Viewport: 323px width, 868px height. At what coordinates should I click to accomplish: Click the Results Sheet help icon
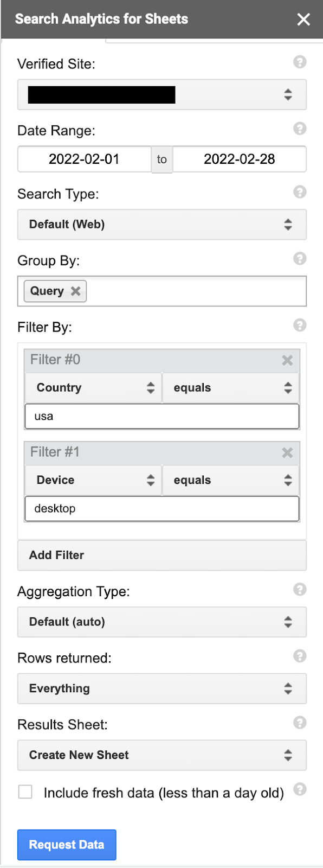(x=299, y=723)
